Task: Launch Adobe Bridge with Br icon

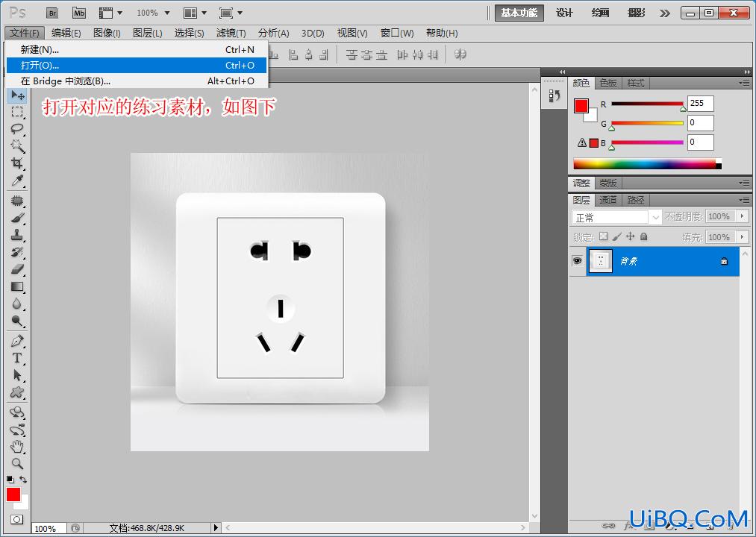Action: point(52,13)
